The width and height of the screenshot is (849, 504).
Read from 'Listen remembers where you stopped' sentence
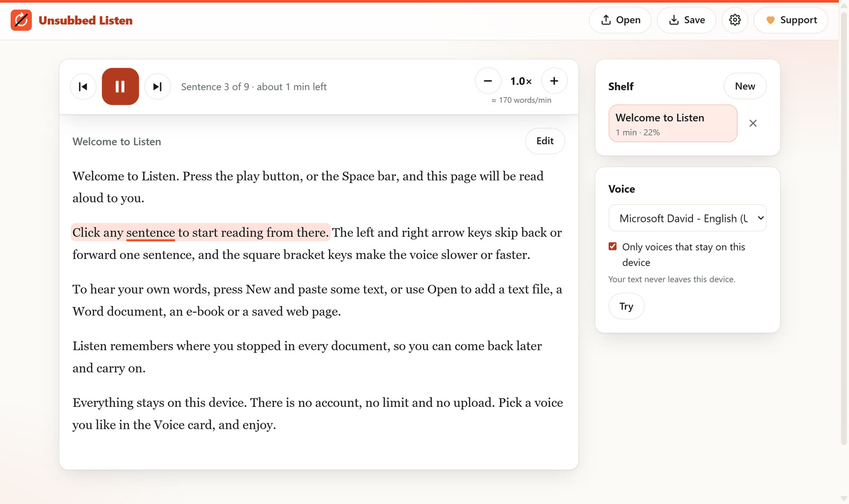tap(307, 357)
